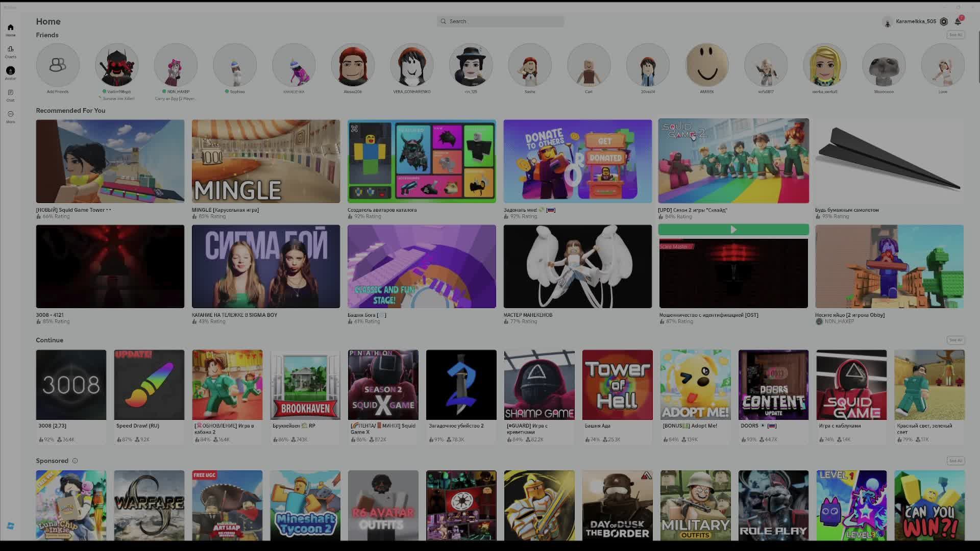Open the paper airplane game thumbnail
The width and height of the screenshot is (980, 551).
[x=889, y=161]
